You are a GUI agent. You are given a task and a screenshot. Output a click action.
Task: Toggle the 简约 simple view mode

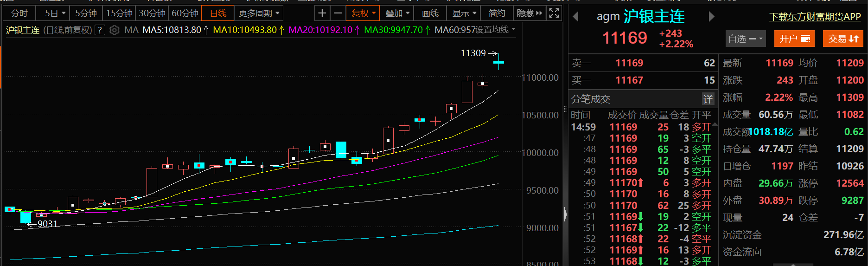tap(497, 13)
